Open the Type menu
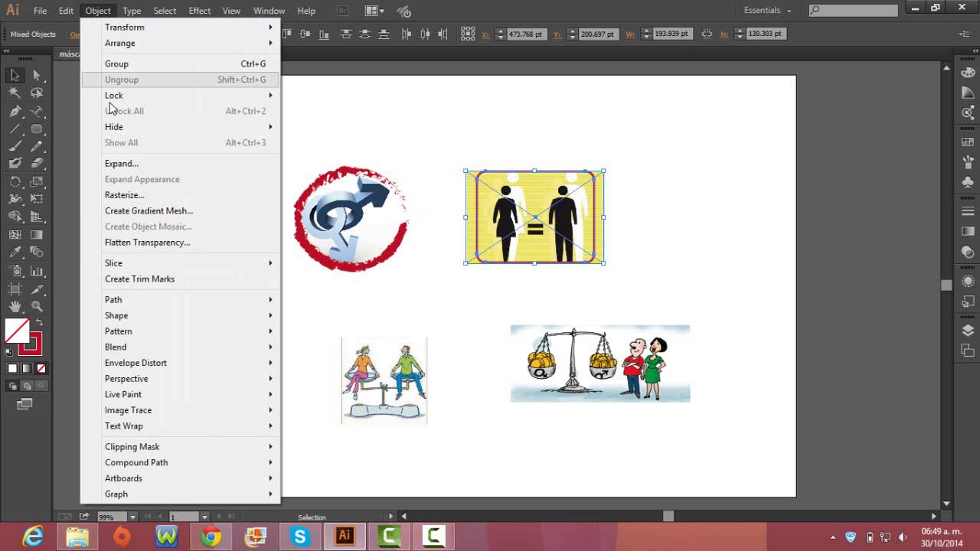Viewport: 980px width, 551px height. click(132, 11)
